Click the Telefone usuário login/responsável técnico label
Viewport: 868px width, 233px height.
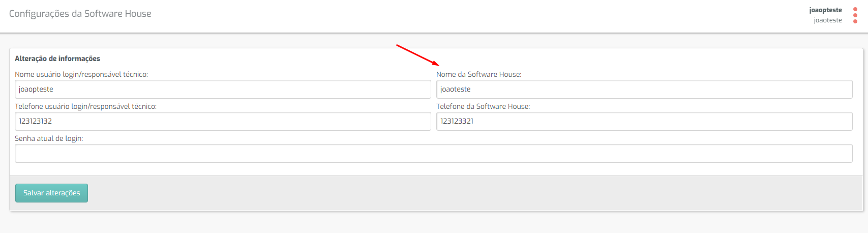85,106
